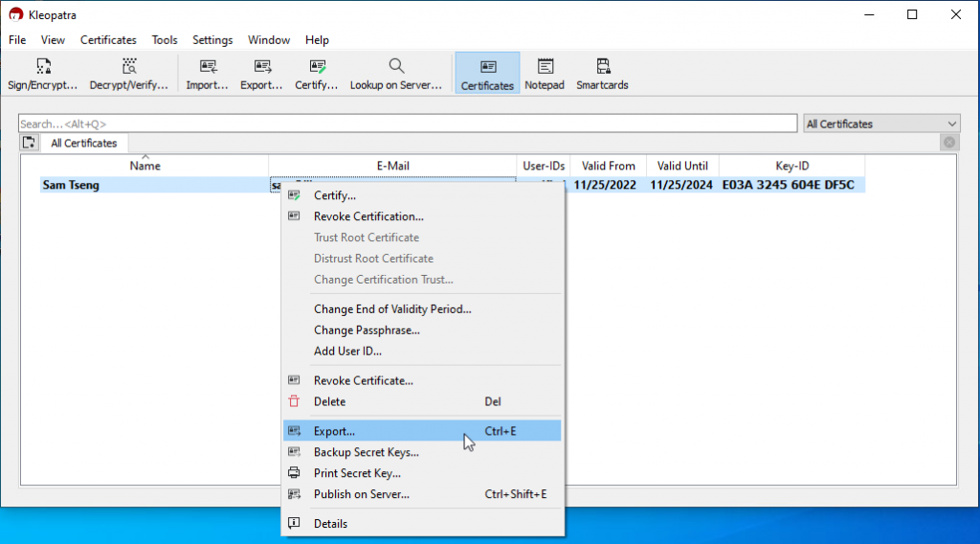Choose Certify... in the context menu

tap(422, 195)
